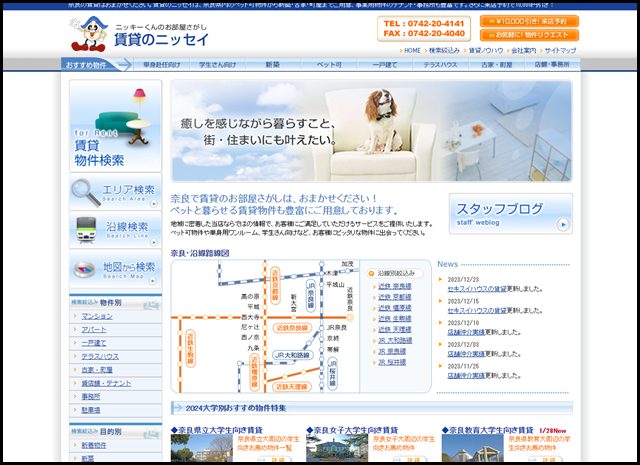Click the Nikki-kun mascot logo
The width and height of the screenshot is (640, 465).
coord(89,34)
